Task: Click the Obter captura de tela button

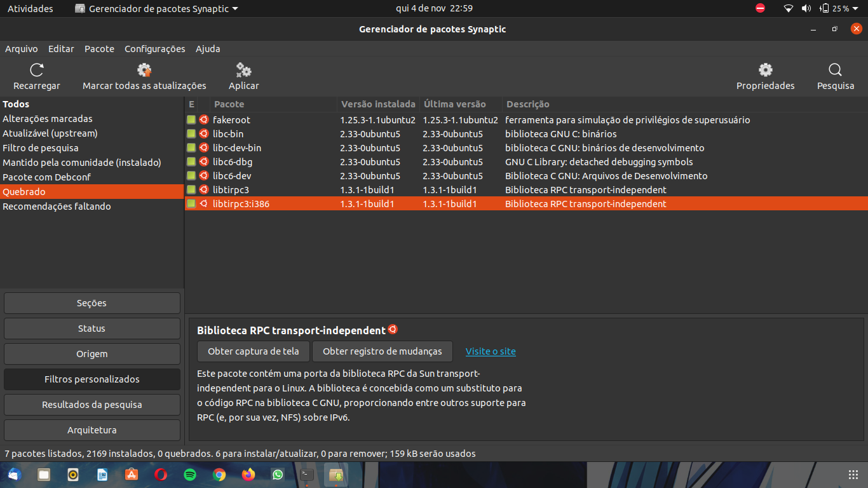Action: (253, 351)
